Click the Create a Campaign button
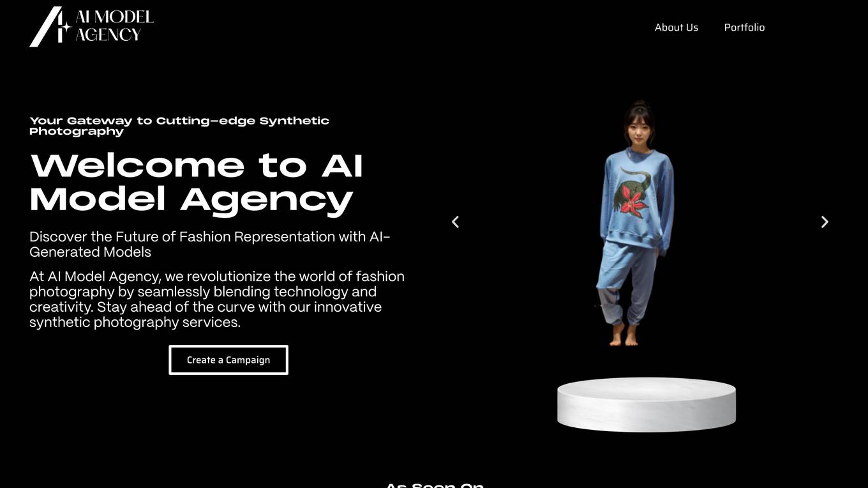 [x=228, y=360]
